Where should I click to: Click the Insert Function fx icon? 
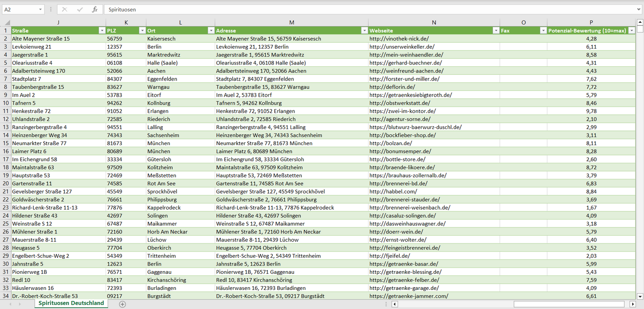coord(94,9)
